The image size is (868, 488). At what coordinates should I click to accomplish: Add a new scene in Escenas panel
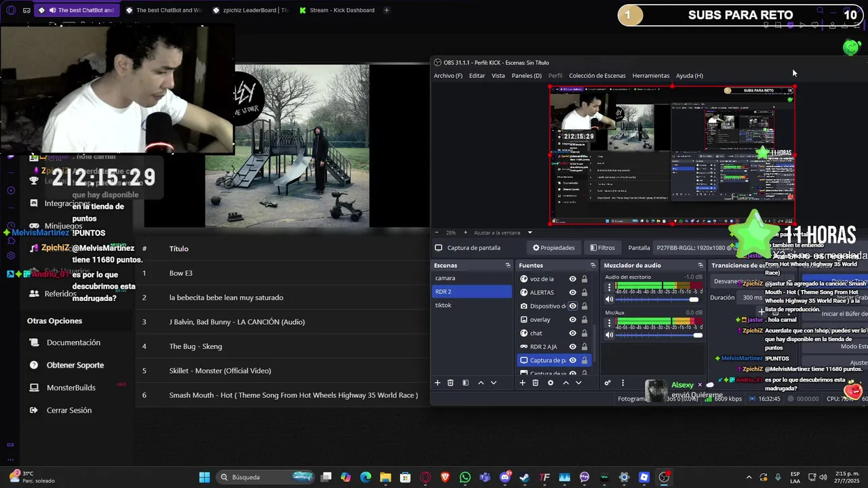(437, 383)
